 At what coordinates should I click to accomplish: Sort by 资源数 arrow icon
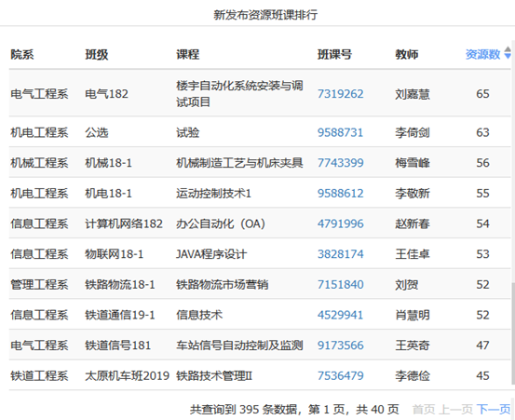coord(508,53)
